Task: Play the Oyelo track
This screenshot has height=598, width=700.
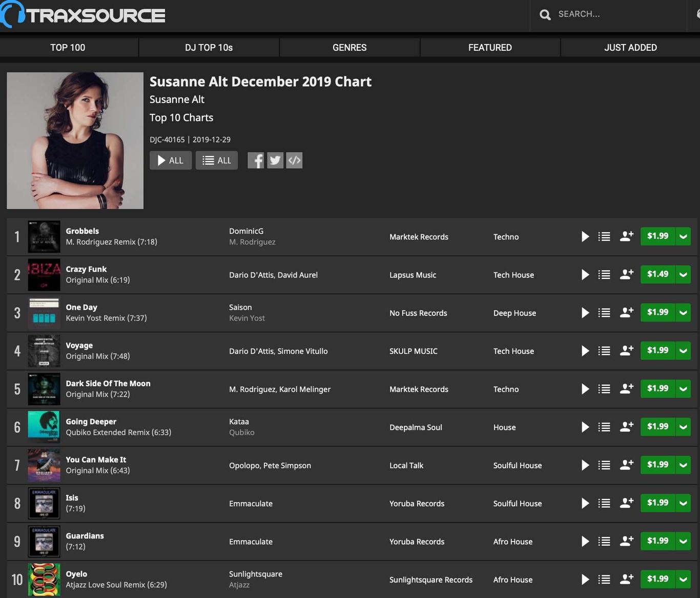Action: coord(585,580)
